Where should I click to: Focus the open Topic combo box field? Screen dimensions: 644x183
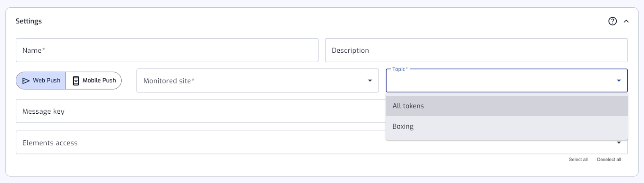pyautogui.click(x=499, y=81)
